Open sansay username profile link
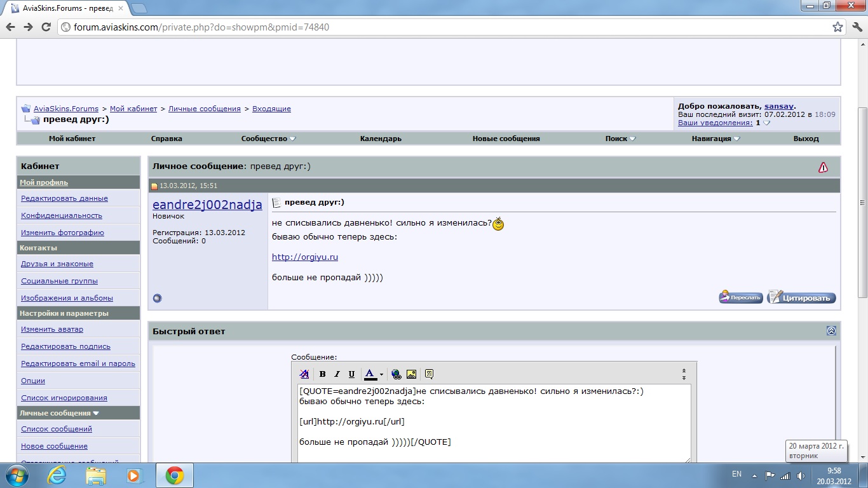868x488 pixels. click(x=779, y=106)
